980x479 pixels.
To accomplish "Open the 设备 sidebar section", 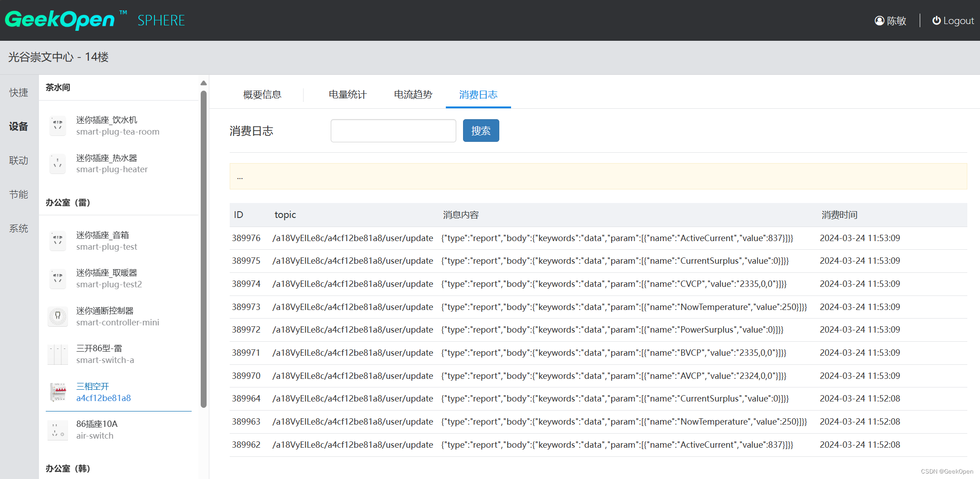I will pyautogui.click(x=19, y=126).
